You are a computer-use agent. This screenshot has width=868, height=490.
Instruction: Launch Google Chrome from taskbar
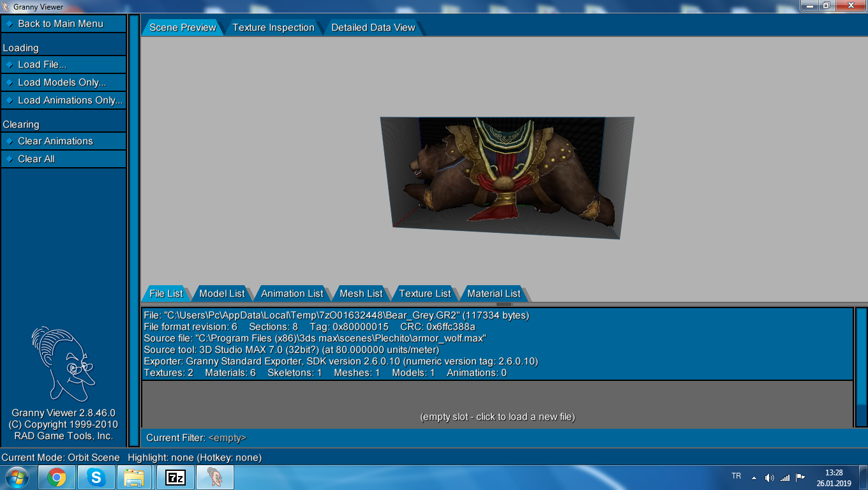[57, 477]
